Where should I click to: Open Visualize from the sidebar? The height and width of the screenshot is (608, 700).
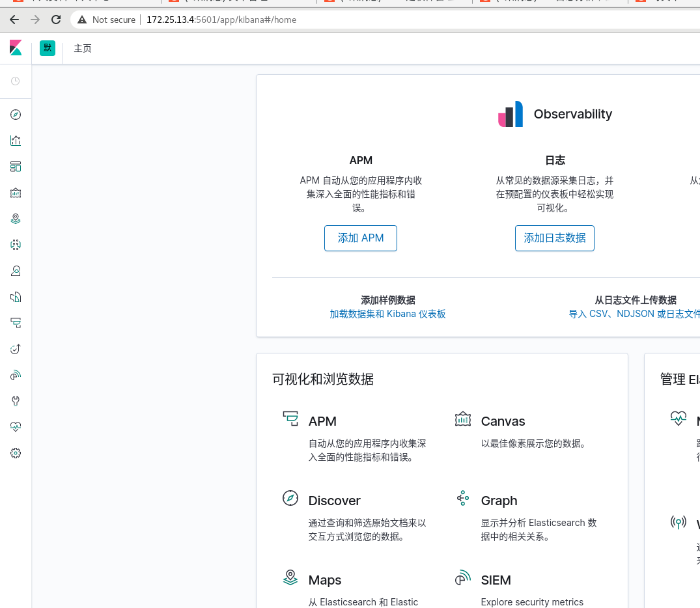click(x=16, y=141)
